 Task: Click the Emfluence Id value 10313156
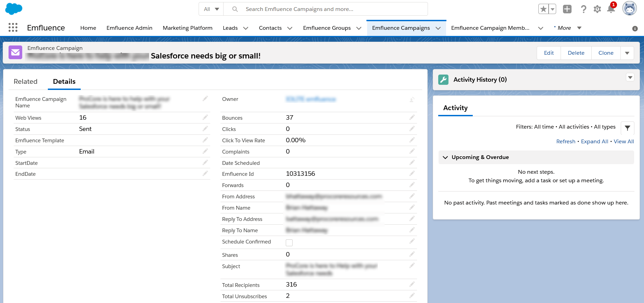(300, 174)
